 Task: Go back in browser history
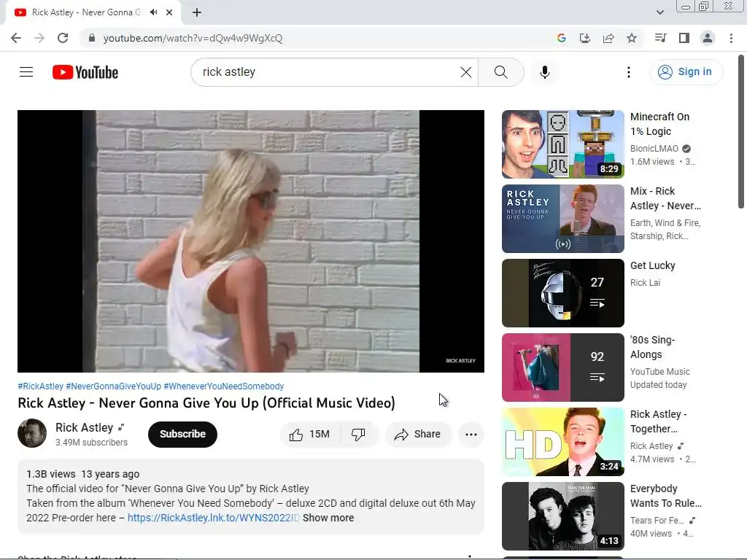pyautogui.click(x=16, y=38)
